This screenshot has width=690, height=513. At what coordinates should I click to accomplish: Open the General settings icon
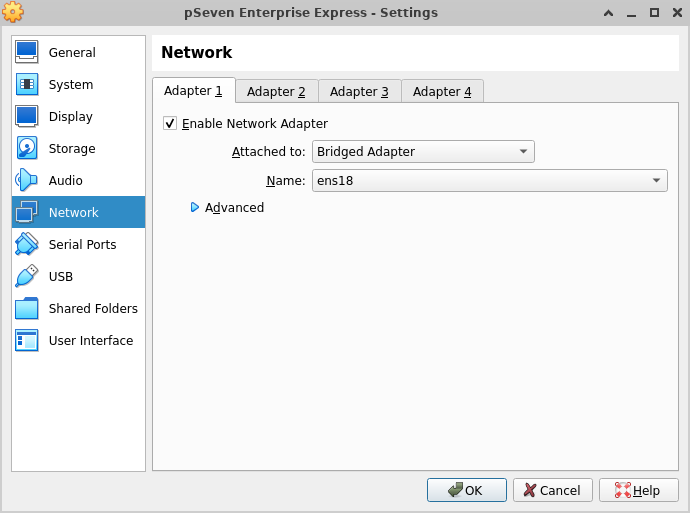coord(27,52)
